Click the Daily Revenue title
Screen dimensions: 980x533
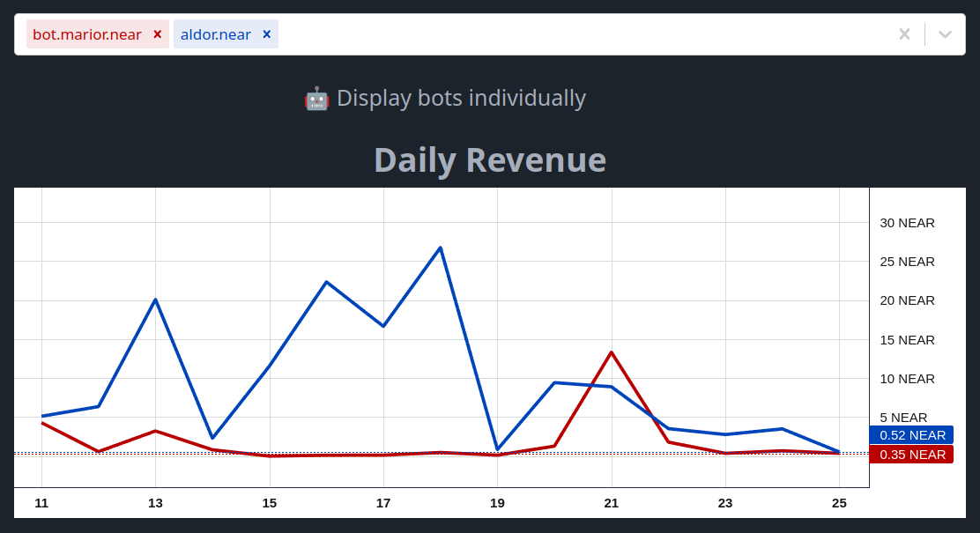(490, 160)
